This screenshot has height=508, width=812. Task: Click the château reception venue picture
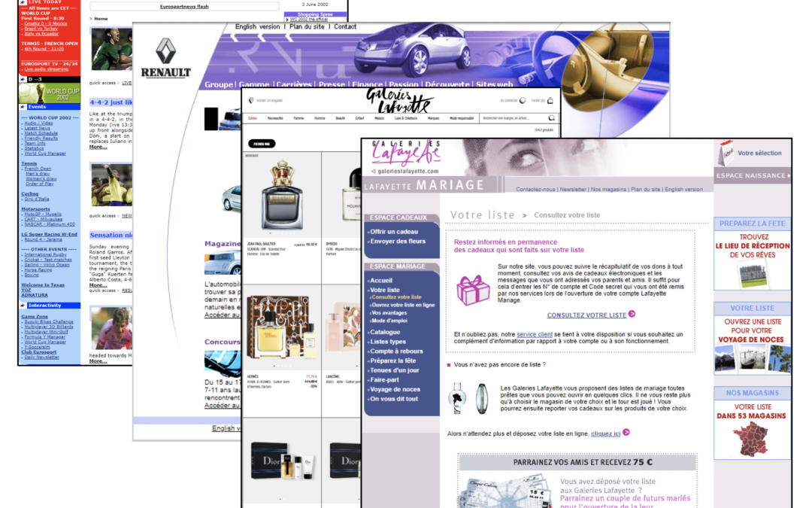[753, 275]
